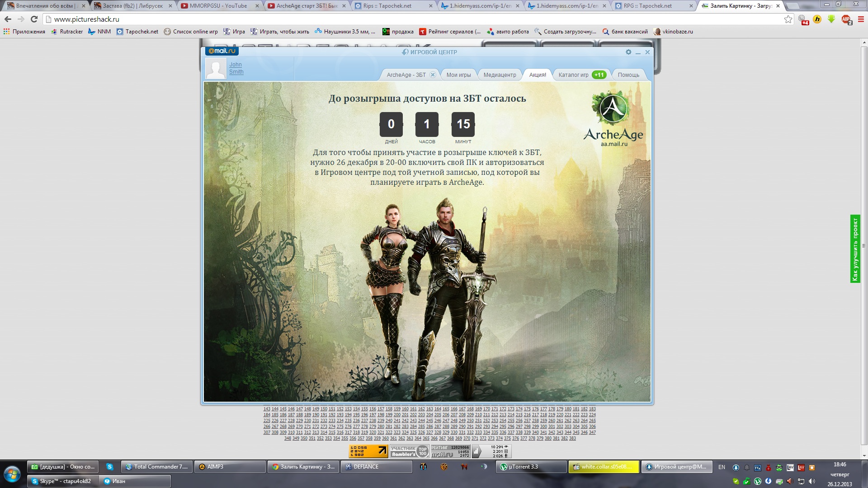
Task: Open AIMP3 from the taskbar
Action: pos(230,467)
